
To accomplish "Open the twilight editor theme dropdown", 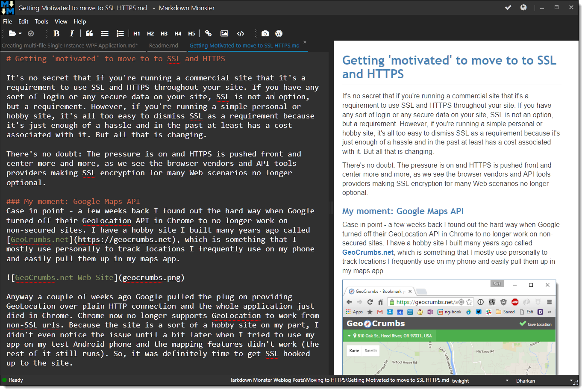I will pyautogui.click(x=481, y=380).
